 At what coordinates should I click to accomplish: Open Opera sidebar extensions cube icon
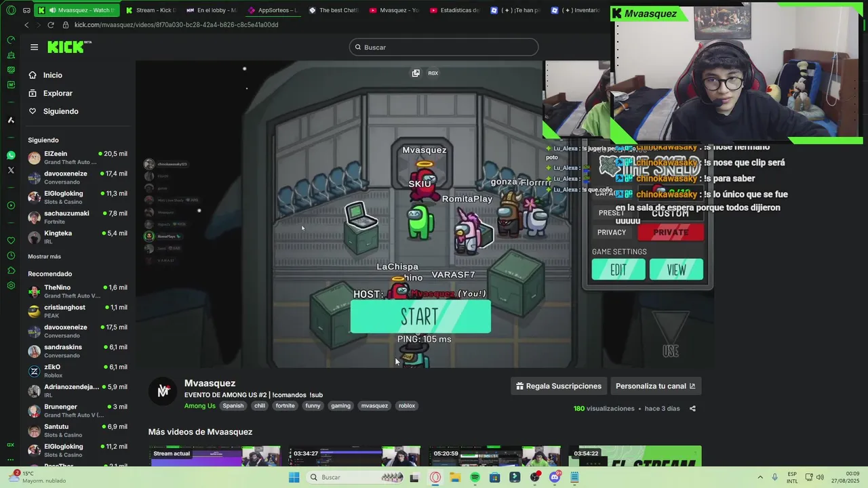point(11,270)
